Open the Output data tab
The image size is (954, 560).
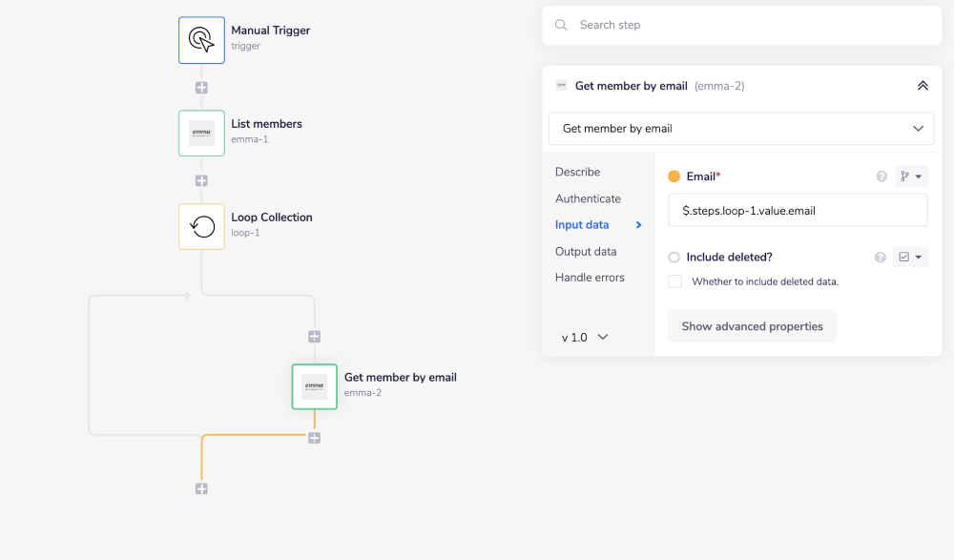[586, 251]
